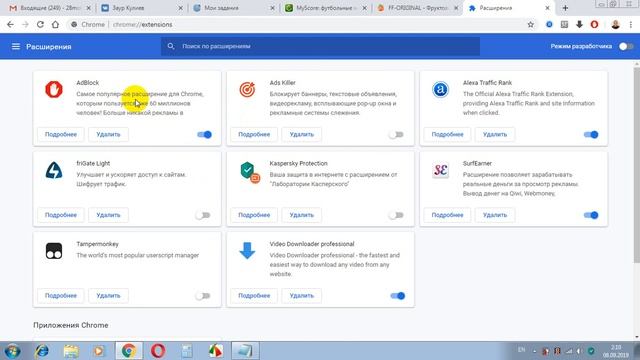Remove Ads Killer with Удалить
The height and width of the screenshot is (360, 640).
[x=302, y=134]
